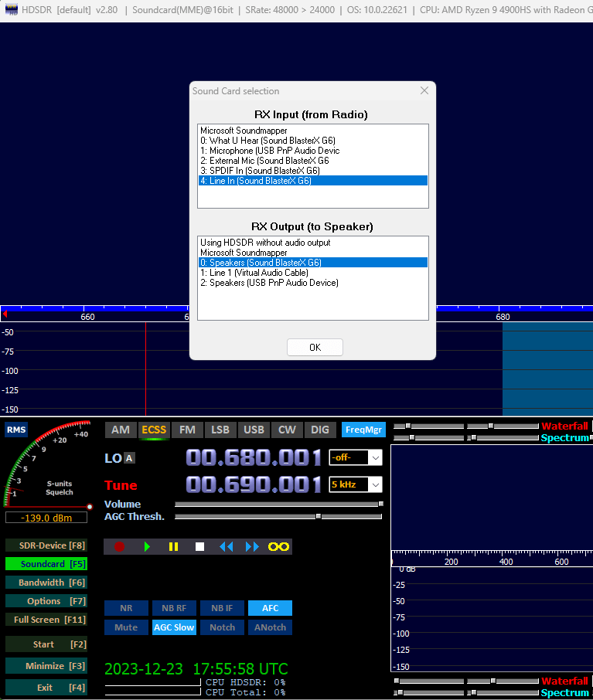Select '3: SPDIF In' input
The image size is (593, 700).
point(313,171)
